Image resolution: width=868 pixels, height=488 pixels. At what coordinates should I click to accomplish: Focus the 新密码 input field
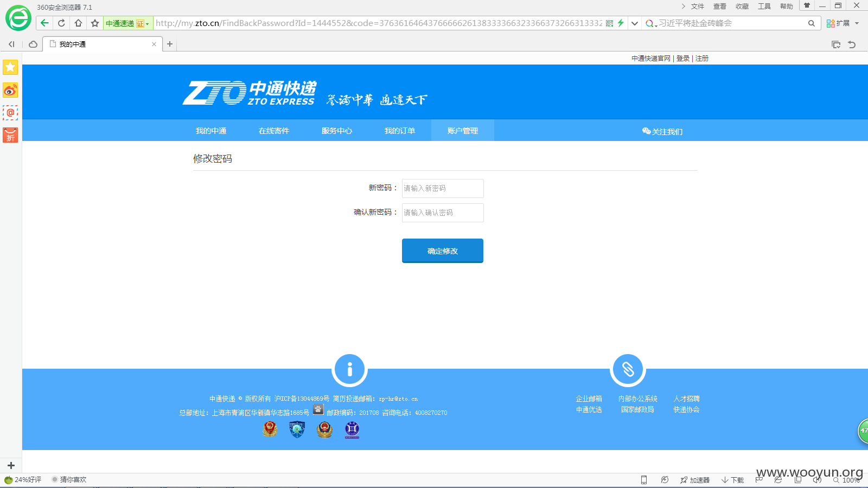[x=443, y=188]
